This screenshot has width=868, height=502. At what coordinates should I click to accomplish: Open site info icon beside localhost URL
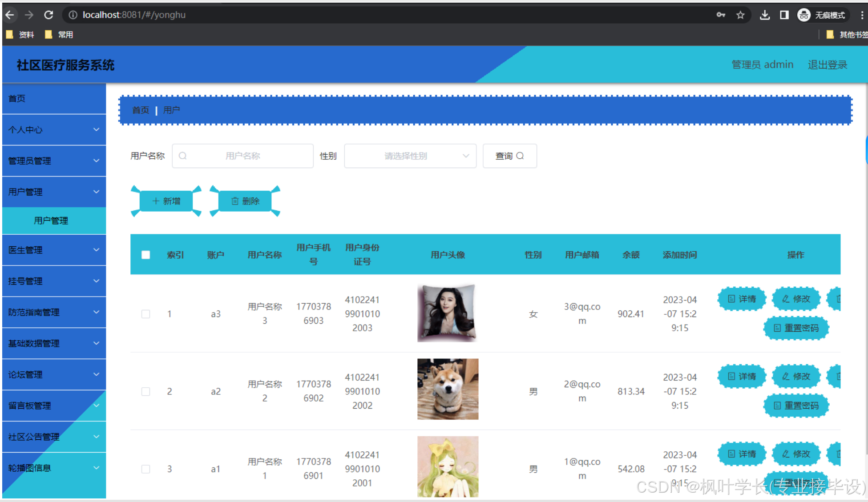[x=73, y=15]
